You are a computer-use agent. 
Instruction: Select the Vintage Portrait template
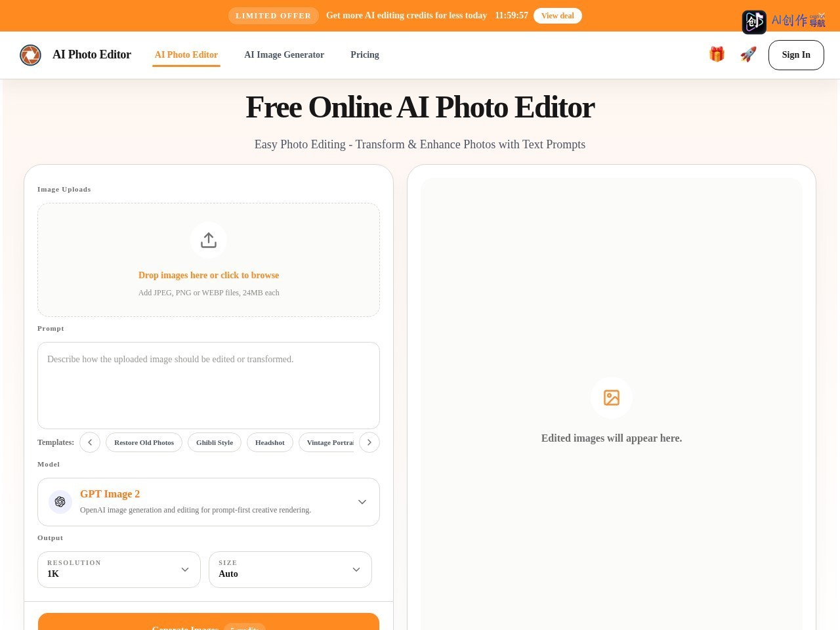[x=326, y=442]
